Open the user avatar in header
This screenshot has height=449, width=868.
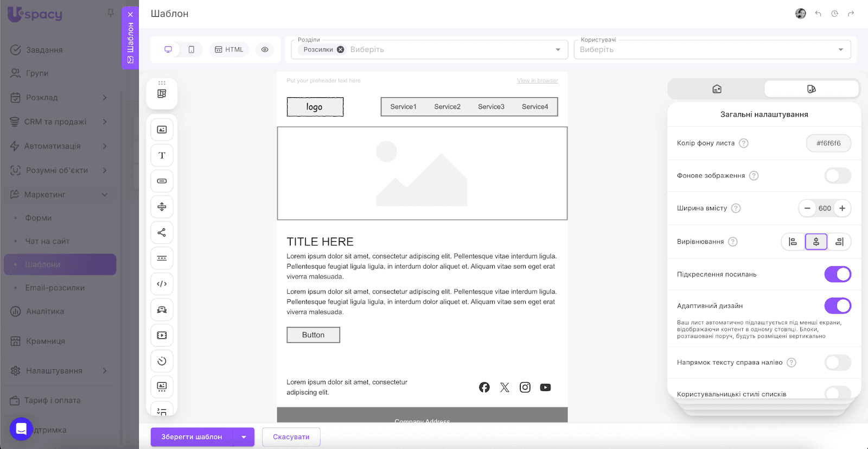[801, 14]
